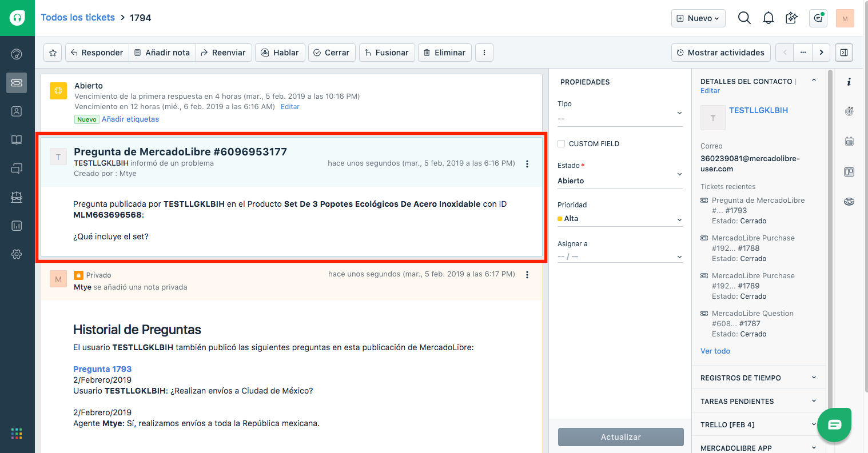Open recent ticket #1788 MercadoLibre Purchase
This screenshot has width=868, height=453.
coord(753,243)
